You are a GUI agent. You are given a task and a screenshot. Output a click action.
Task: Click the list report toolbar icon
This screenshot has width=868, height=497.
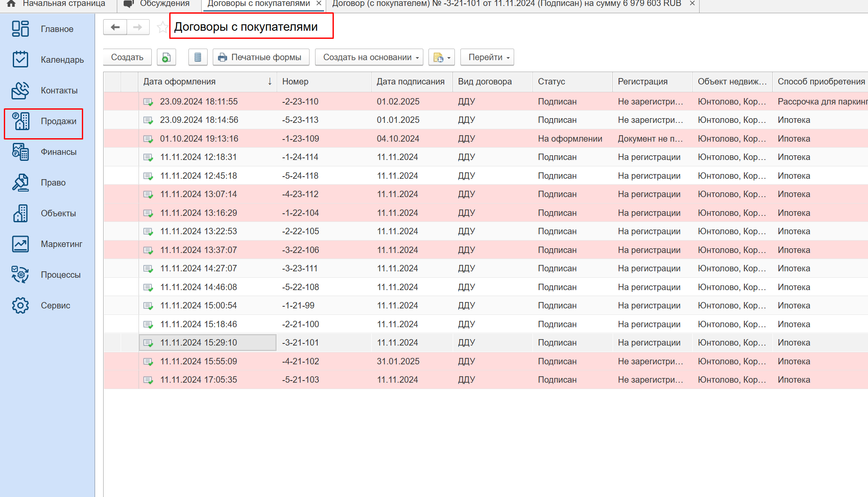198,57
